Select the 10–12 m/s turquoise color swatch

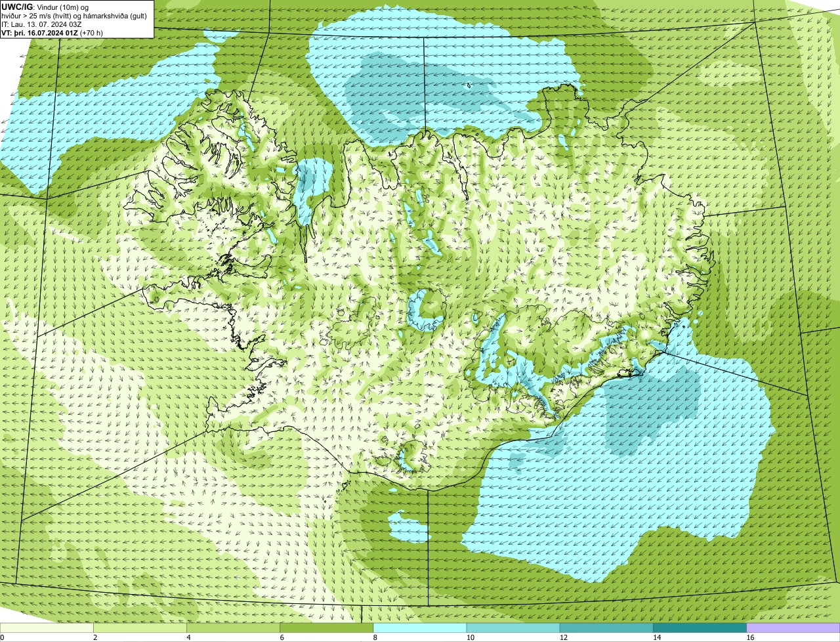click(513, 628)
